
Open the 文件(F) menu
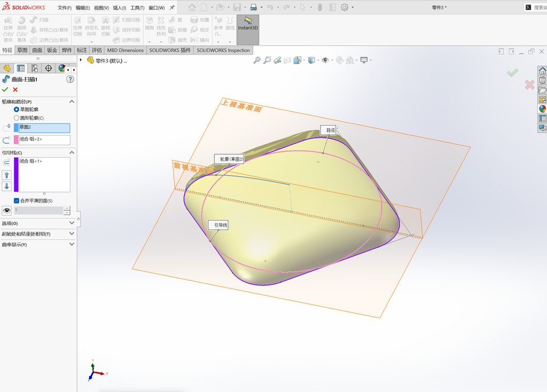[x=65, y=7]
